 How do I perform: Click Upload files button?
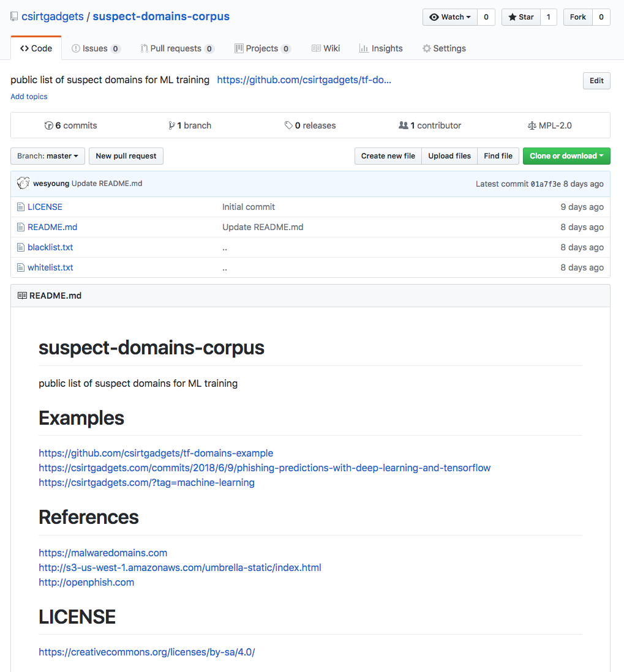[x=449, y=156]
